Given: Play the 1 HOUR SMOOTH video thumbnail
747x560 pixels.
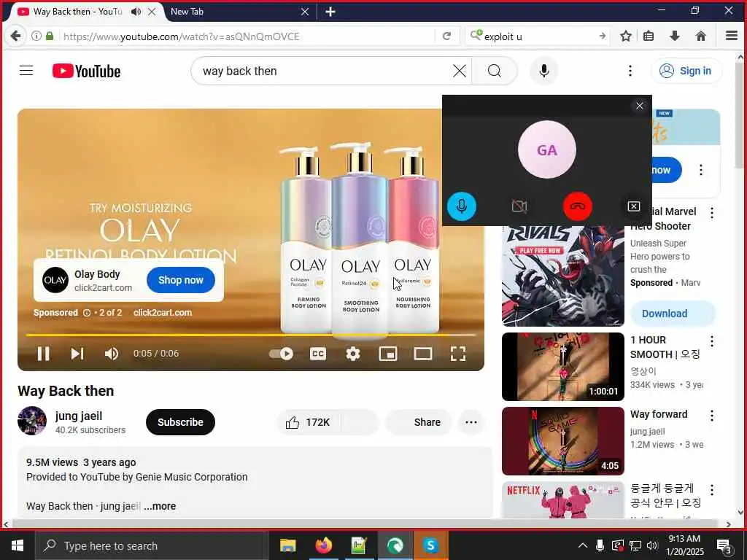Looking at the screenshot, I should click(562, 367).
